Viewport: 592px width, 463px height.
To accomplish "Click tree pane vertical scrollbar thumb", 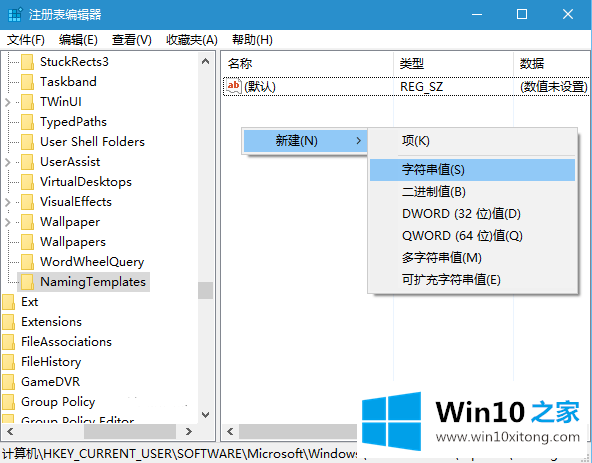I will (x=205, y=290).
